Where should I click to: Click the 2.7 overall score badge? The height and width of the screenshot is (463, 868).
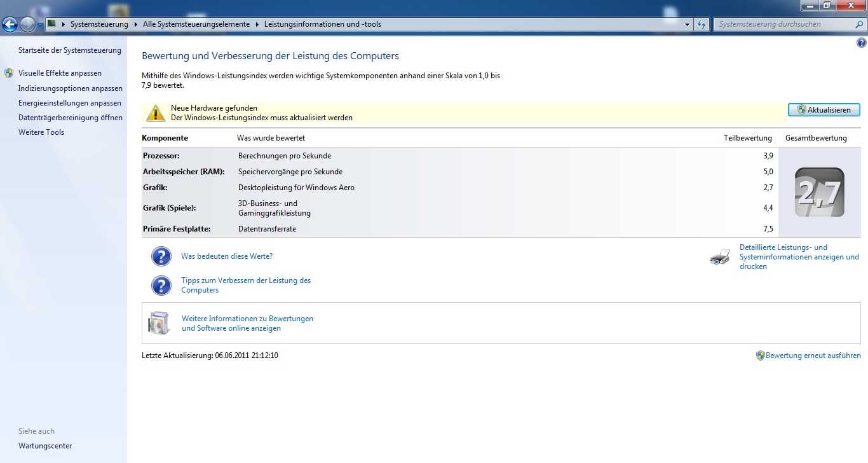819,192
